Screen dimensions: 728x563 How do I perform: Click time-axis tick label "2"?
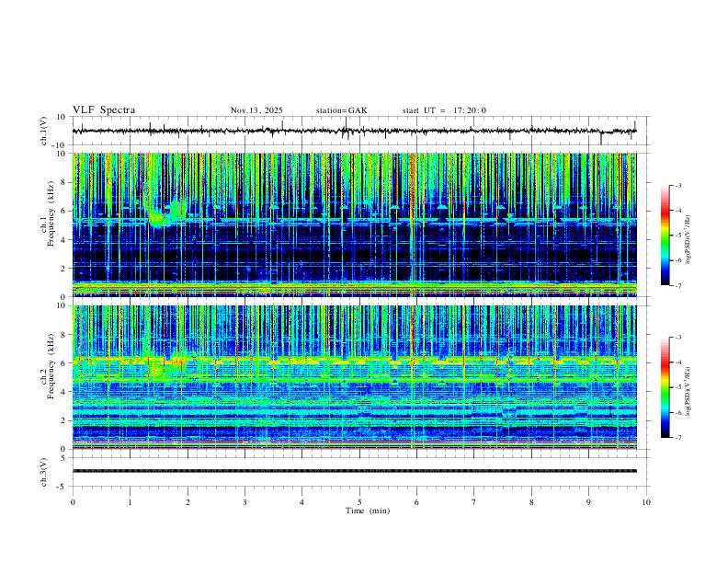[x=188, y=502]
